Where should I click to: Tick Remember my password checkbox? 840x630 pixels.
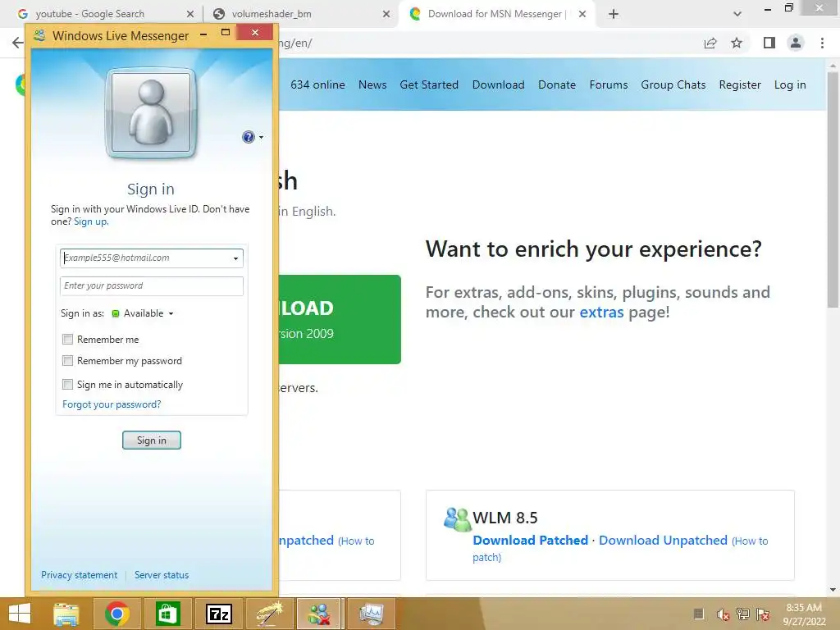click(67, 361)
